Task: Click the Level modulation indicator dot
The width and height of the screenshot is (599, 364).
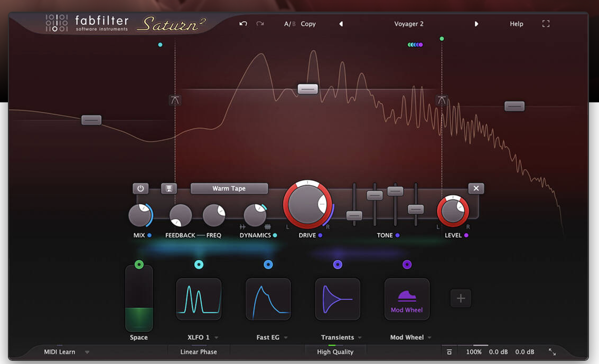Action: coord(466,235)
